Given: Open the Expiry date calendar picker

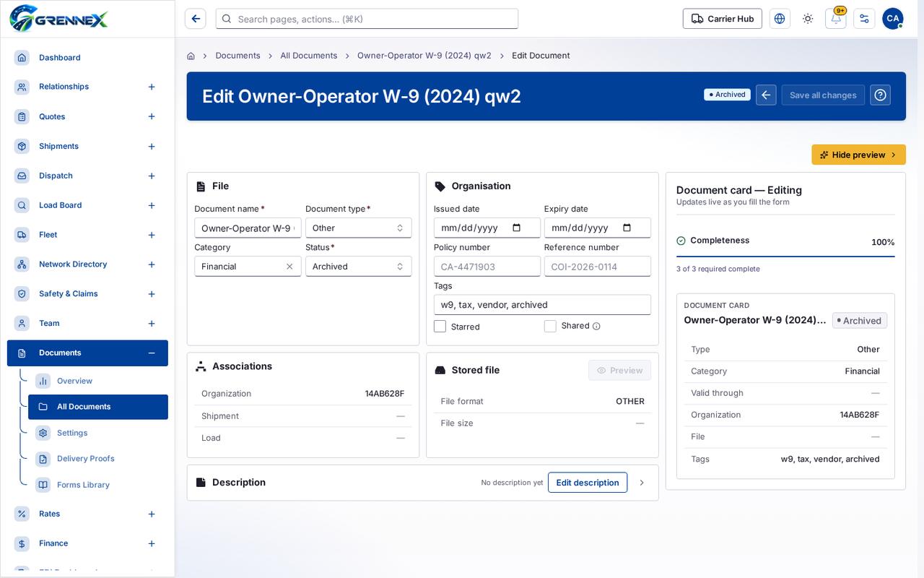Looking at the screenshot, I should point(627,228).
